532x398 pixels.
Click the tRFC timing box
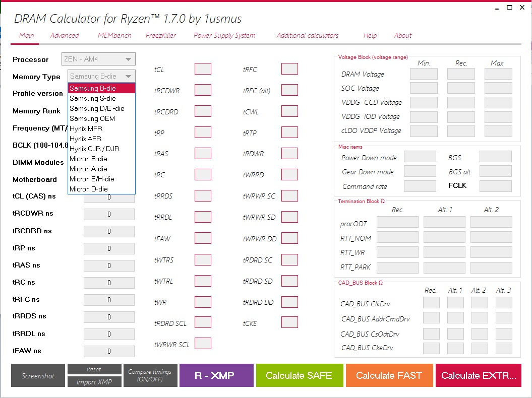pos(290,69)
